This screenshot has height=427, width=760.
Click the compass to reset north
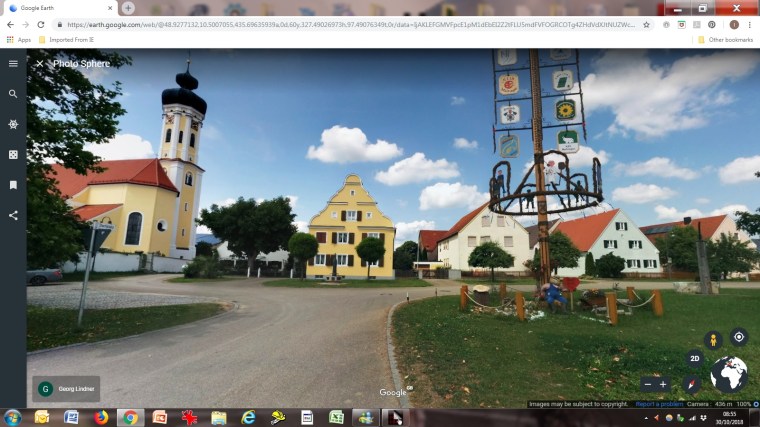691,384
